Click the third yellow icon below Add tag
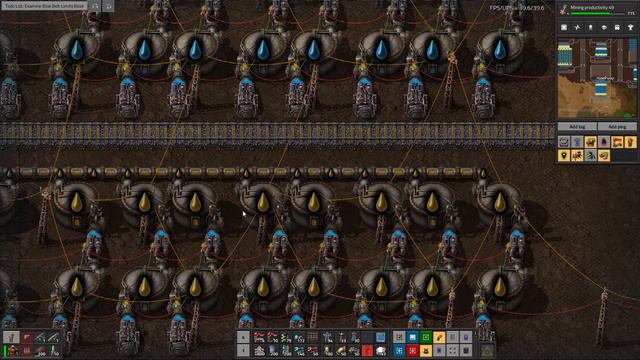Screen dimensions: 640x360 click(x=591, y=142)
